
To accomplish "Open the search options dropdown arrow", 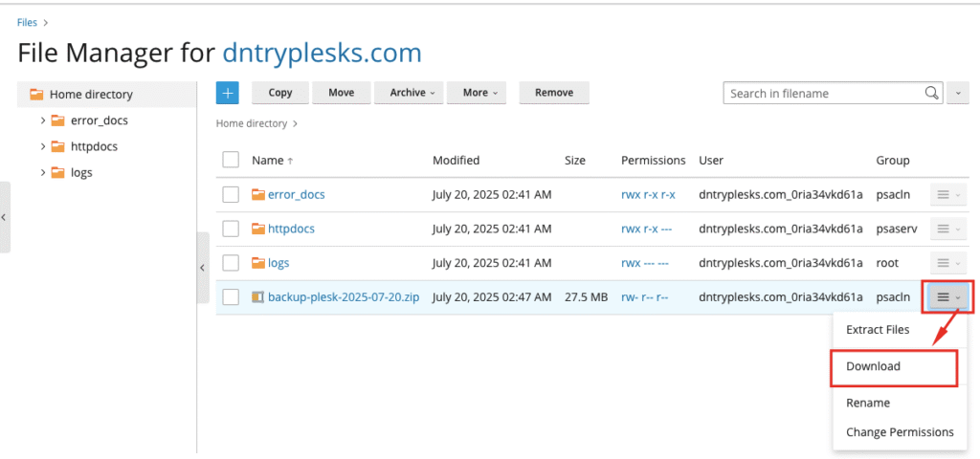I will coord(958,93).
